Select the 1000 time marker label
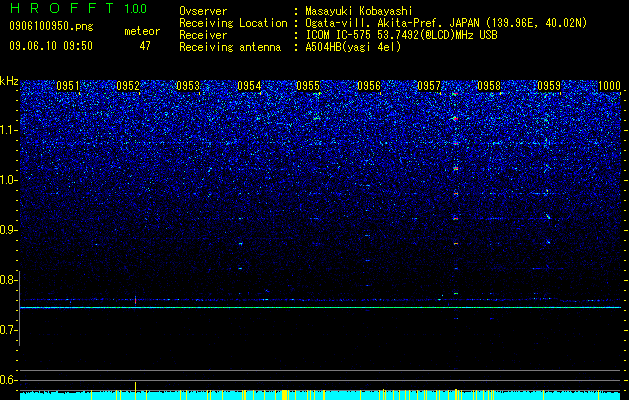 609,86
